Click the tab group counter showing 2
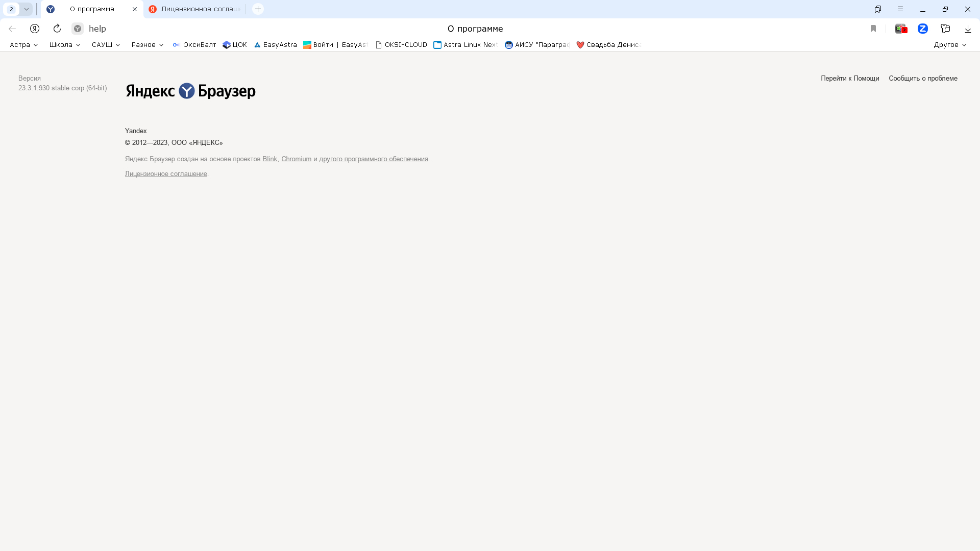 click(11, 9)
